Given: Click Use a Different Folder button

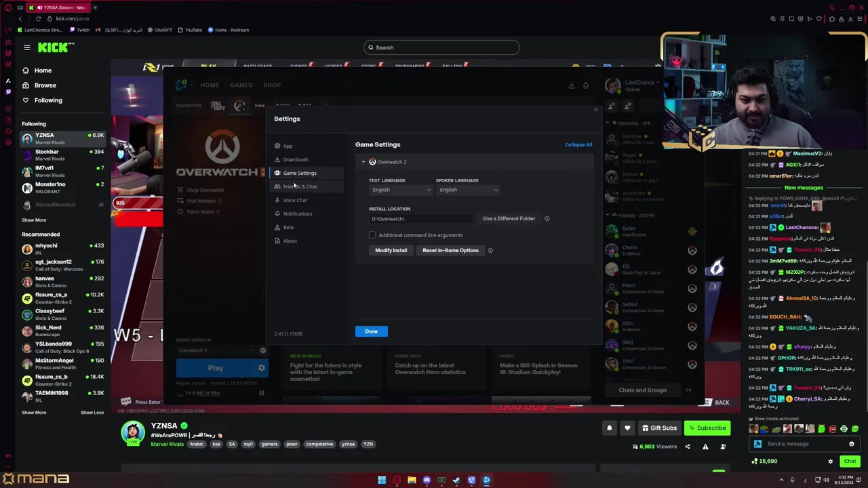Looking at the screenshot, I should 509,219.
